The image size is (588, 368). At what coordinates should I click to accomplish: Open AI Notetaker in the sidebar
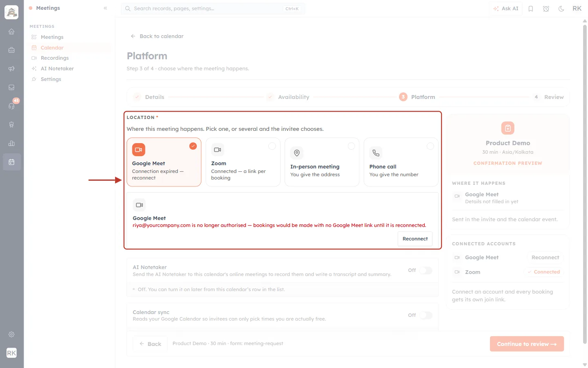click(70, 69)
